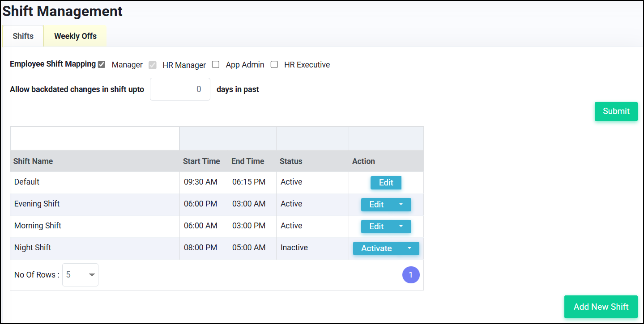This screenshot has height=324, width=644.
Task: Switch to the Shifts tab
Action: pos(23,36)
